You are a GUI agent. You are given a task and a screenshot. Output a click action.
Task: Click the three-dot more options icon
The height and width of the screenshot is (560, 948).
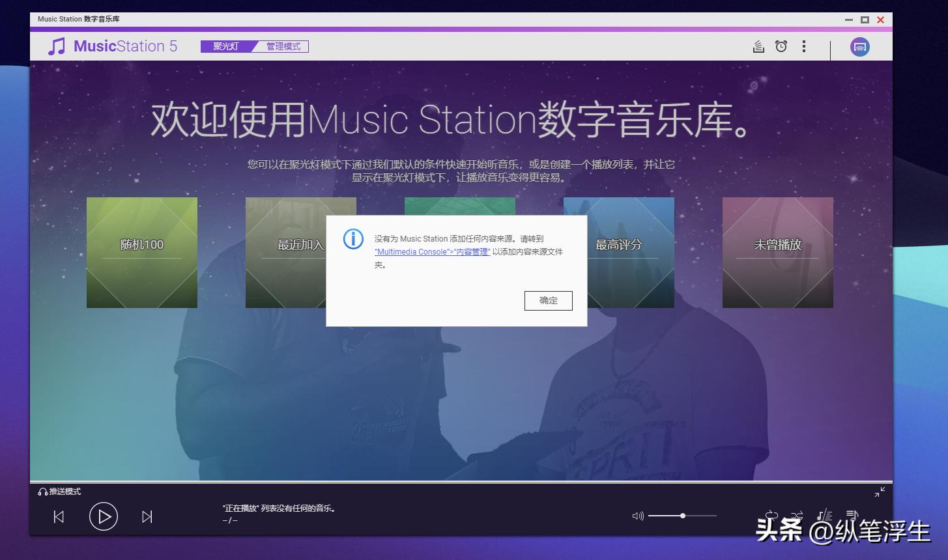804,46
